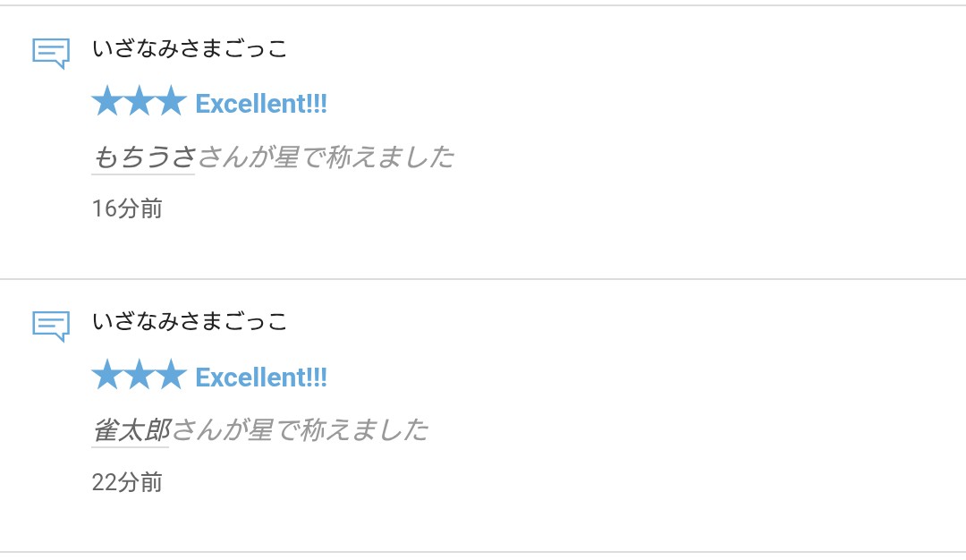
Task: Click the comment icon beside the 22分前 notification
Action: 51,327
